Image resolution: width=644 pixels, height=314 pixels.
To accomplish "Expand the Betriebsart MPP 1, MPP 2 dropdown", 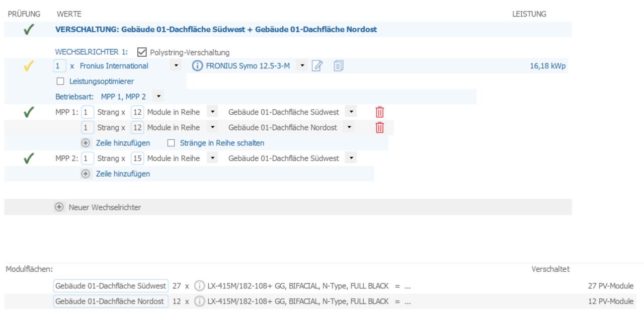I will tap(158, 95).
